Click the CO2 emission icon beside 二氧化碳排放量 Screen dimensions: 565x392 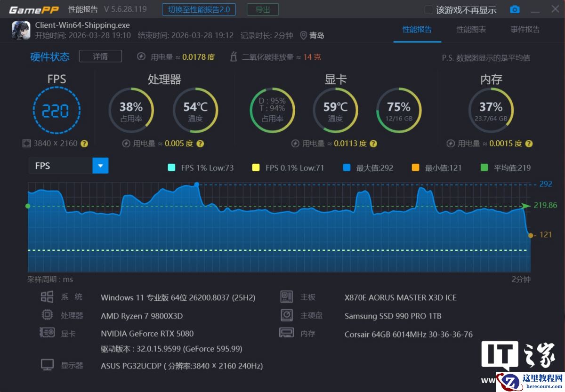pos(233,57)
